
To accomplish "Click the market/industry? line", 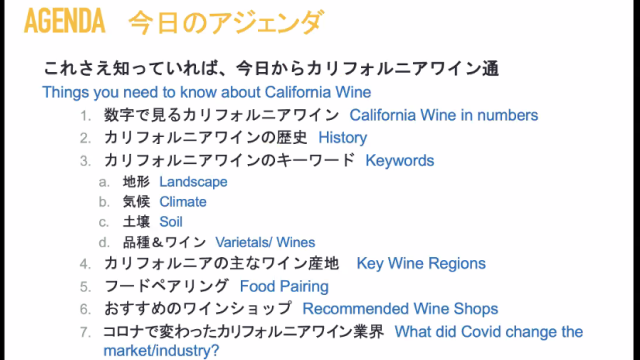I will pos(161,351).
